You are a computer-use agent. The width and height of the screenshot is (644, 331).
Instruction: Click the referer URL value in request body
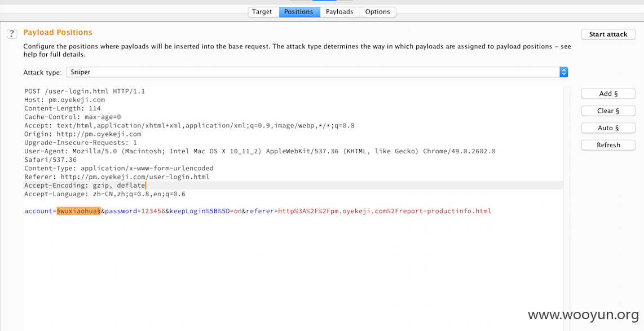pyautogui.click(x=385, y=211)
